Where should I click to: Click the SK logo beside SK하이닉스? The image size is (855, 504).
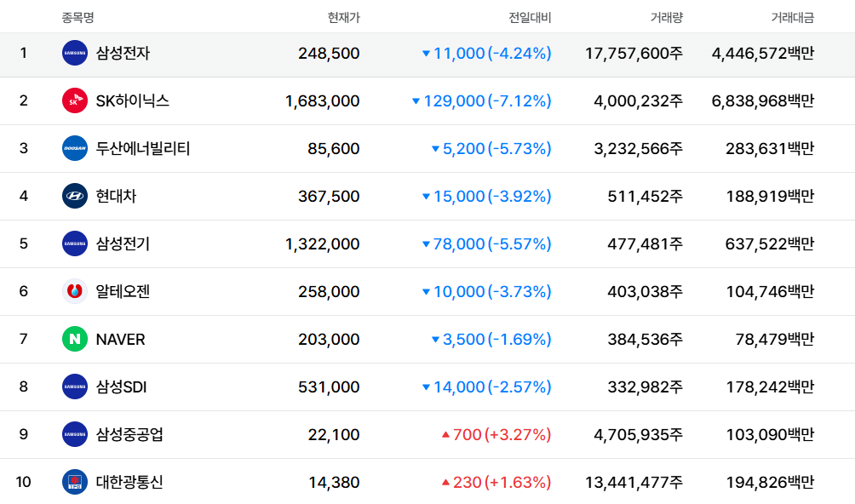point(75,100)
